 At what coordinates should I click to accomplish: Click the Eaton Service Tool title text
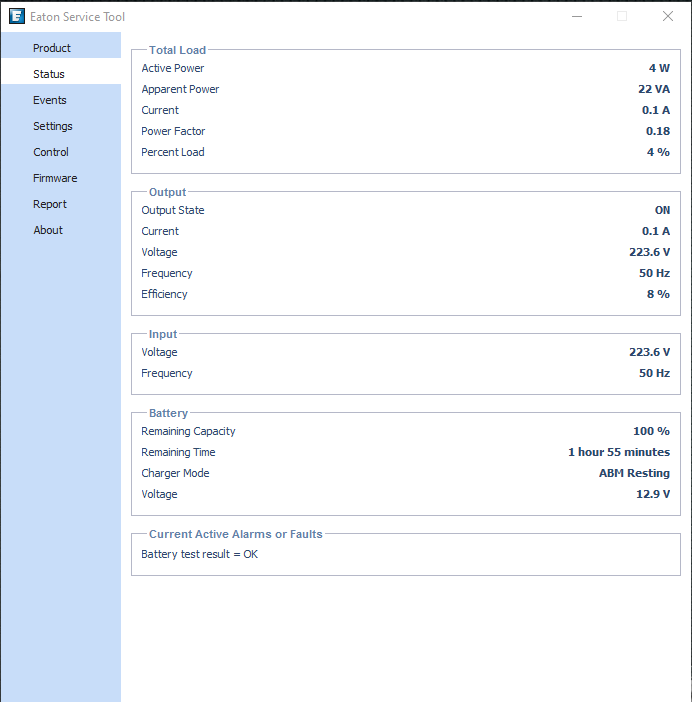pyautogui.click(x=77, y=17)
